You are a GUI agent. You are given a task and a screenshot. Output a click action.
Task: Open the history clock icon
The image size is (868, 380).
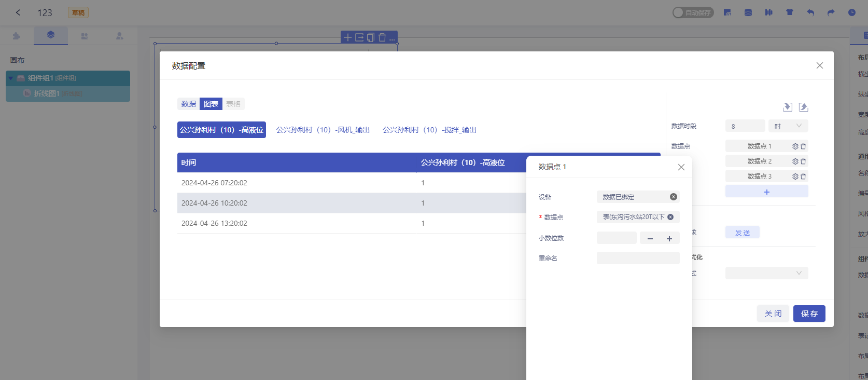852,12
